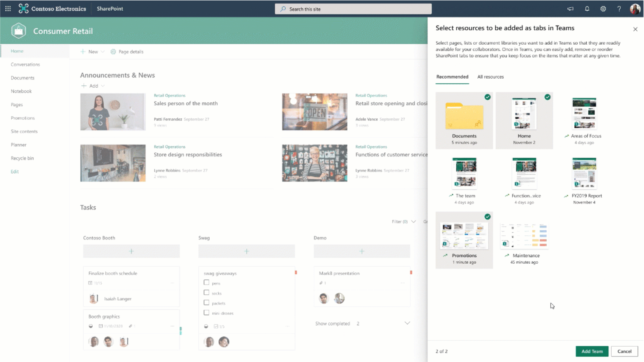This screenshot has width=644, height=362.
Task: Check the socks checklist item
Action: click(x=206, y=293)
